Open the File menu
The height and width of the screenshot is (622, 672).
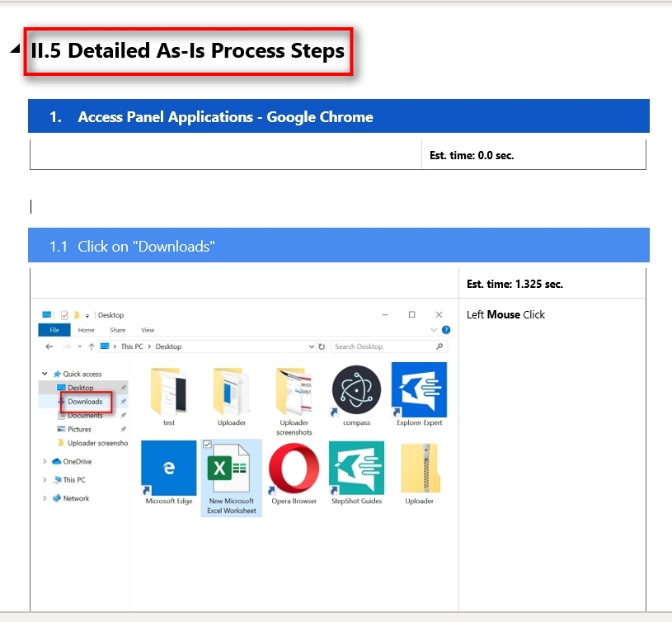point(54,329)
